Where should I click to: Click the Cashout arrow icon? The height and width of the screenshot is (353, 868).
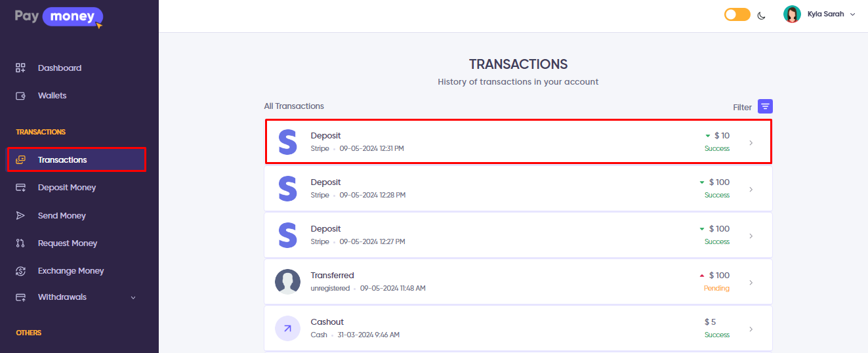(x=287, y=328)
